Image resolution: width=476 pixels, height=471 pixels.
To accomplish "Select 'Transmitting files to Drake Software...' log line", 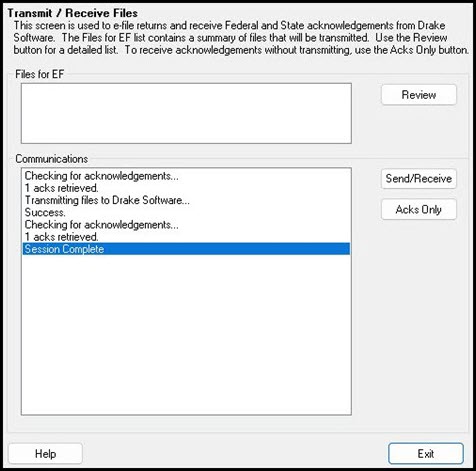I will (x=107, y=200).
